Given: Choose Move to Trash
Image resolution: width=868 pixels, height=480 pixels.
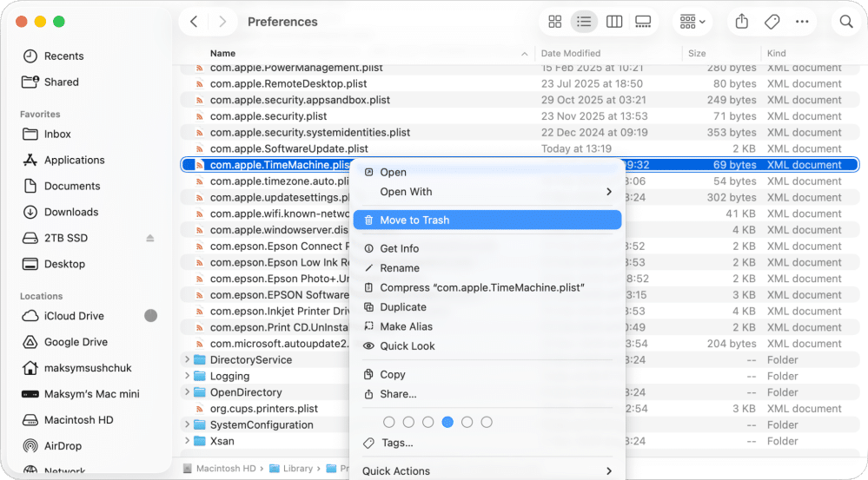Looking at the screenshot, I should [487, 220].
